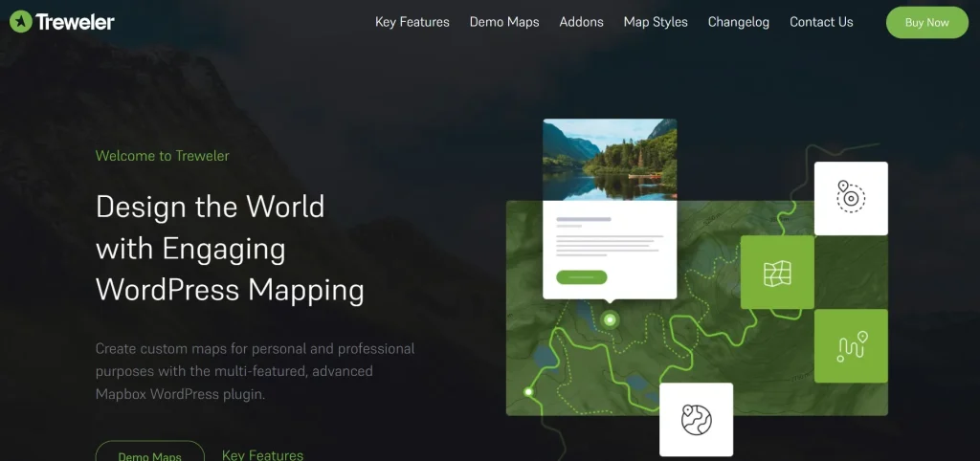
Task: Click the Welcome to Treweler text
Action: 163,156
